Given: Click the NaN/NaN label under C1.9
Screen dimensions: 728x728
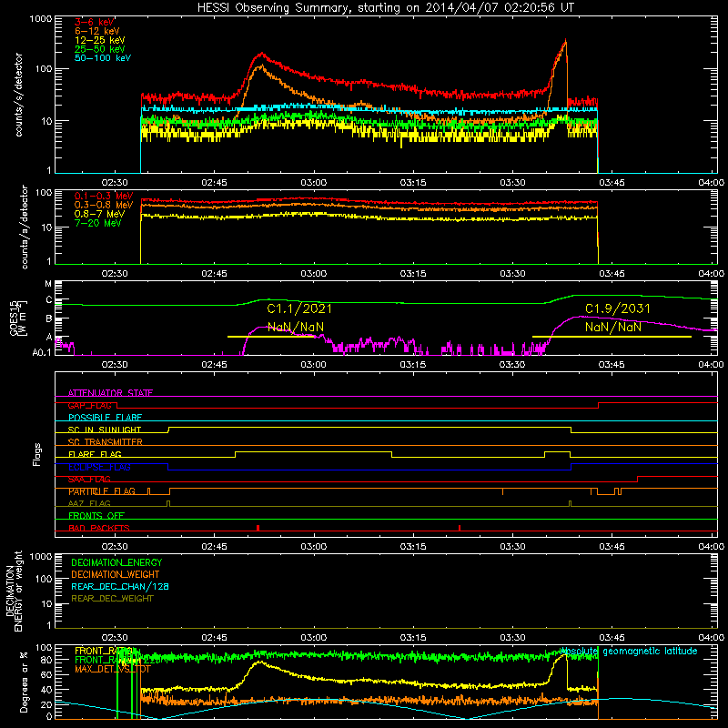Looking at the screenshot, I should (x=612, y=327).
